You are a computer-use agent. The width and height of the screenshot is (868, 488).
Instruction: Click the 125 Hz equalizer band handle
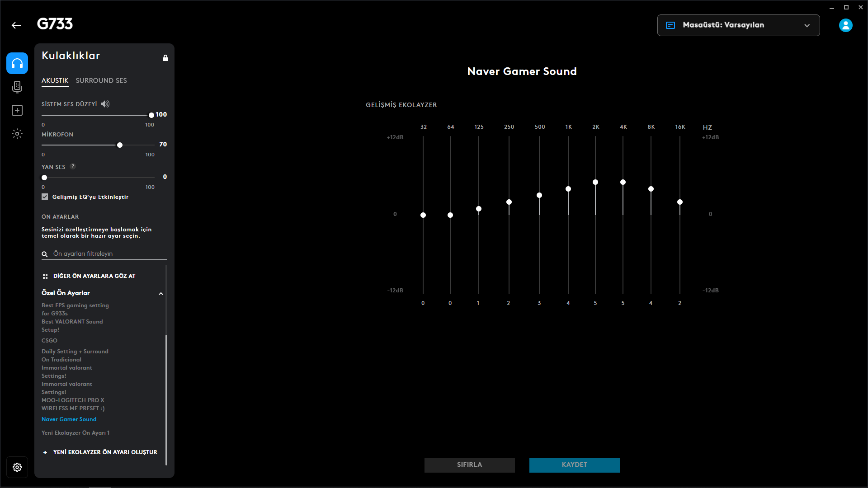click(479, 209)
